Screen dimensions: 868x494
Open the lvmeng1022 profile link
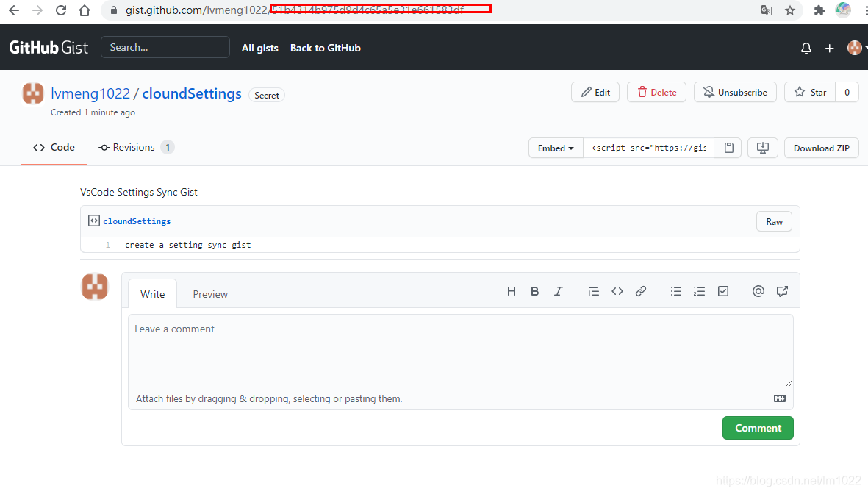(x=90, y=93)
